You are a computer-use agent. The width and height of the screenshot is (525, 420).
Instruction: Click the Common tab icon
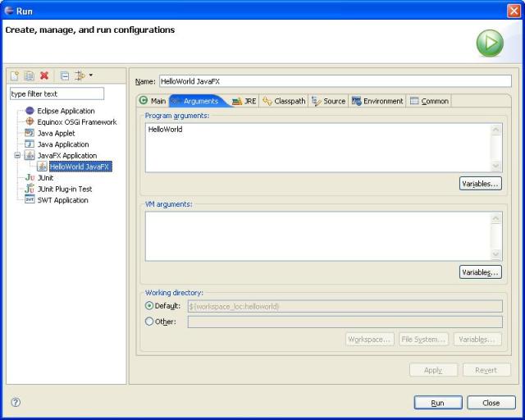pyautogui.click(x=414, y=100)
